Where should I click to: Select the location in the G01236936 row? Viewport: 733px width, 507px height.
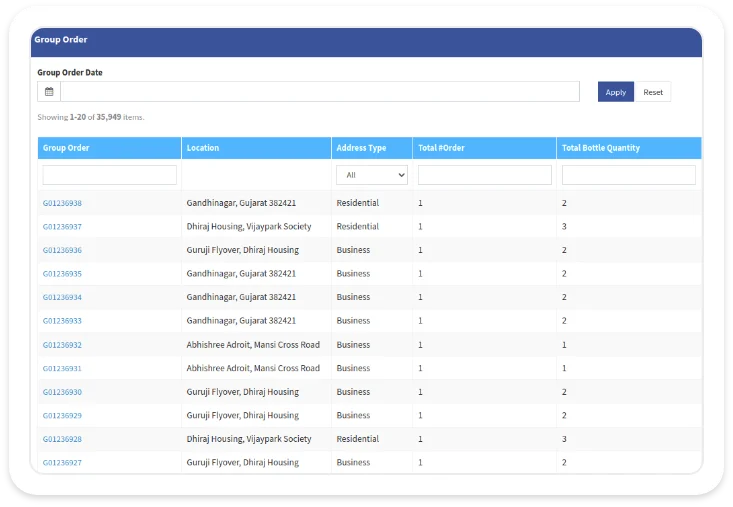point(243,250)
